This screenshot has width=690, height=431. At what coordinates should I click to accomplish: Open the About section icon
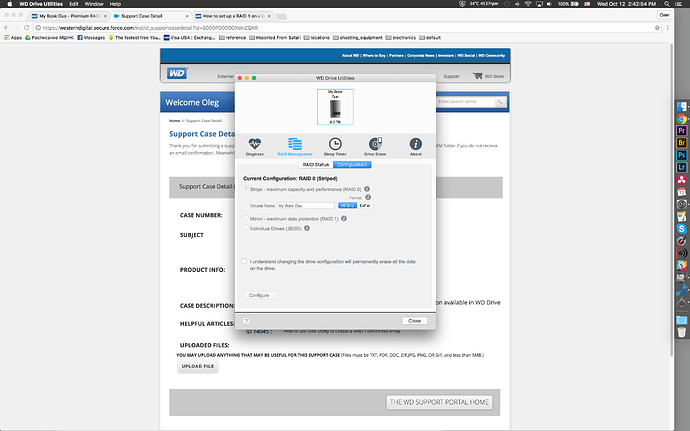[415, 147]
